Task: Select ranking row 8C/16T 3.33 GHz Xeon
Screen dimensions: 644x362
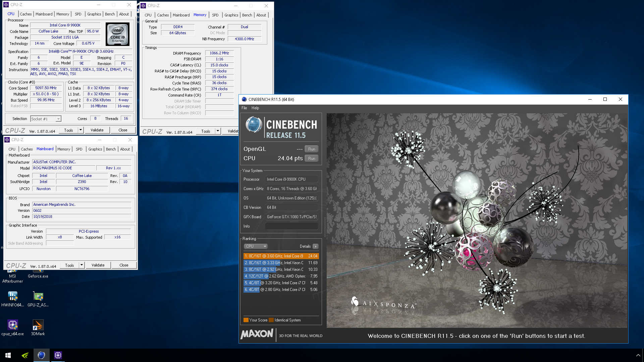Action: (281, 263)
